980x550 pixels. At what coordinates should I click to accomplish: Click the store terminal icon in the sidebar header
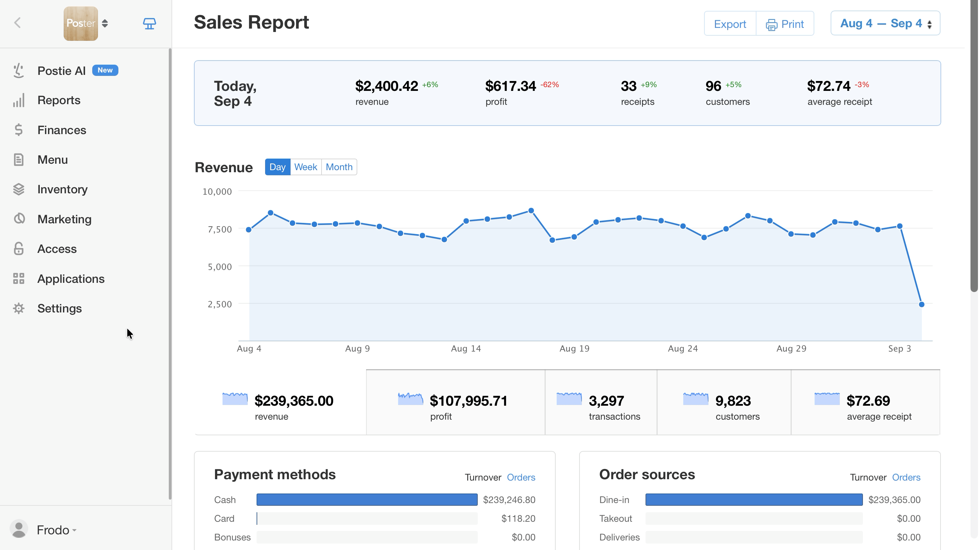tap(149, 23)
